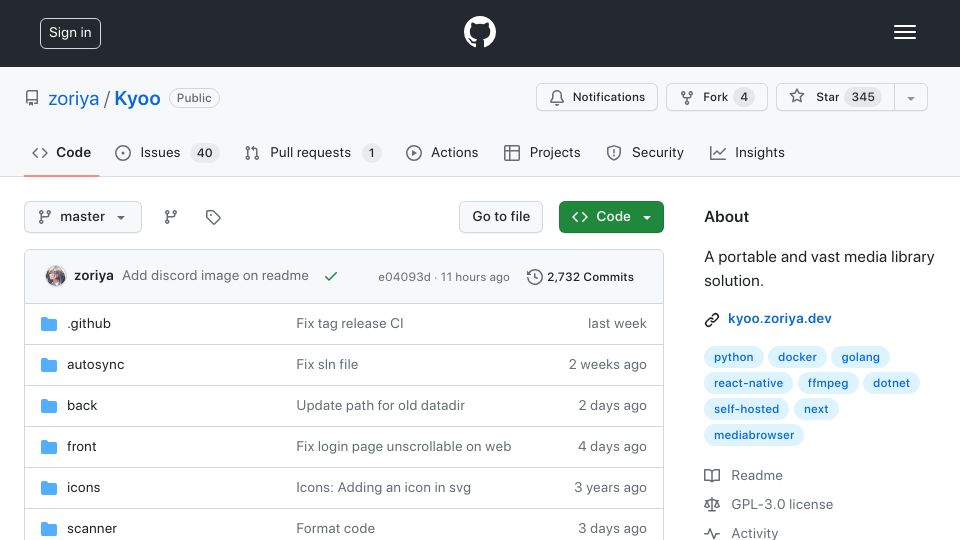Open 'Icons: Adding an icon in svg'
The height and width of the screenshot is (540, 960).
click(x=383, y=487)
